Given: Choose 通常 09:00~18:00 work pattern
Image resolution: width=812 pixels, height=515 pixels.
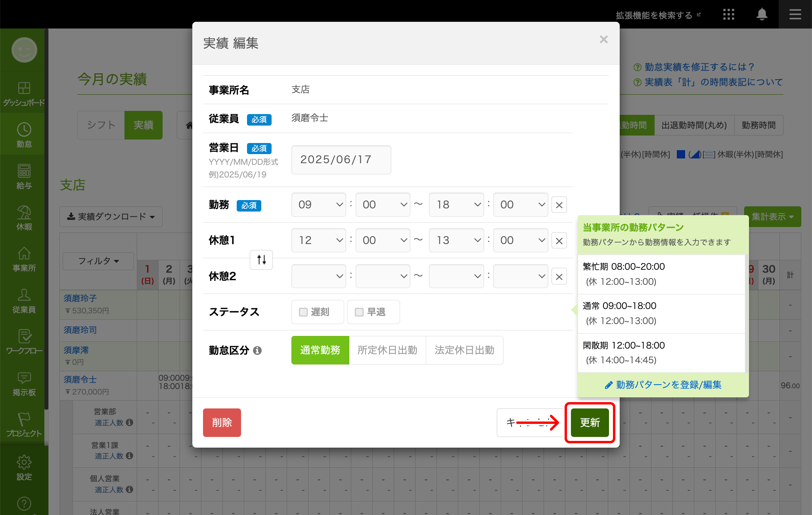Looking at the screenshot, I should pyautogui.click(x=661, y=313).
